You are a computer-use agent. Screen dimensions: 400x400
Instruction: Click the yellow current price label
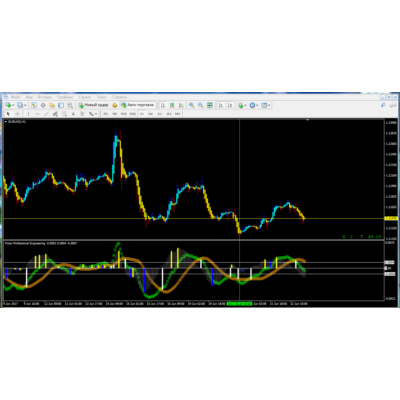click(391, 218)
